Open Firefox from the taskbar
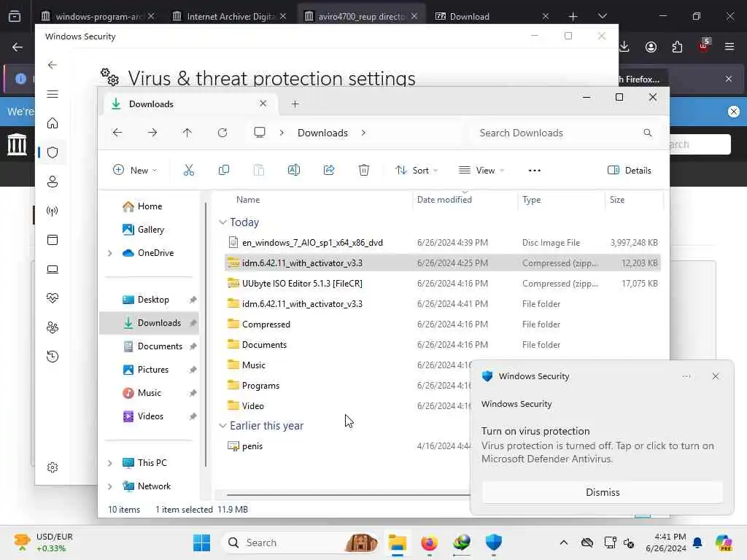 point(429,542)
